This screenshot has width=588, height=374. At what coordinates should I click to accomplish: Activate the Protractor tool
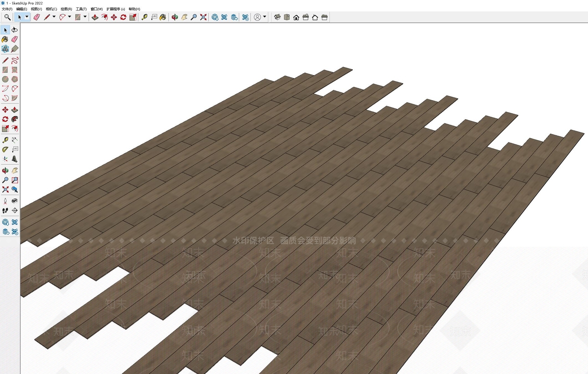click(5, 150)
